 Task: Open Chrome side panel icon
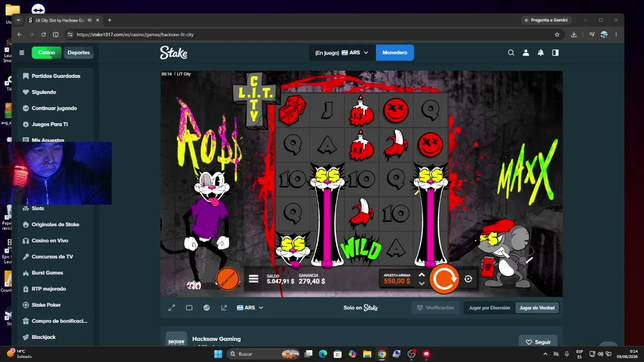[55, 35]
